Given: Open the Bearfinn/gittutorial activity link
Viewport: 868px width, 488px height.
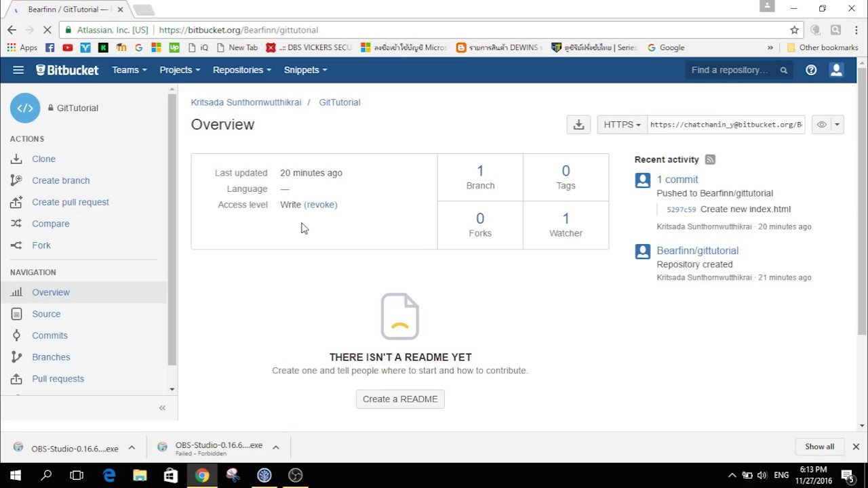Looking at the screenshot, I should point(697,251).
